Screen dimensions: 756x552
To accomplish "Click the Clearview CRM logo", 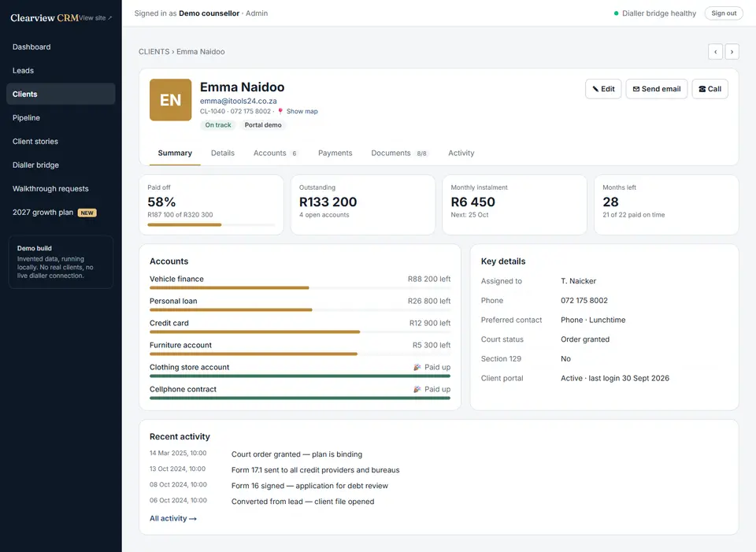I will click(44, 18).
